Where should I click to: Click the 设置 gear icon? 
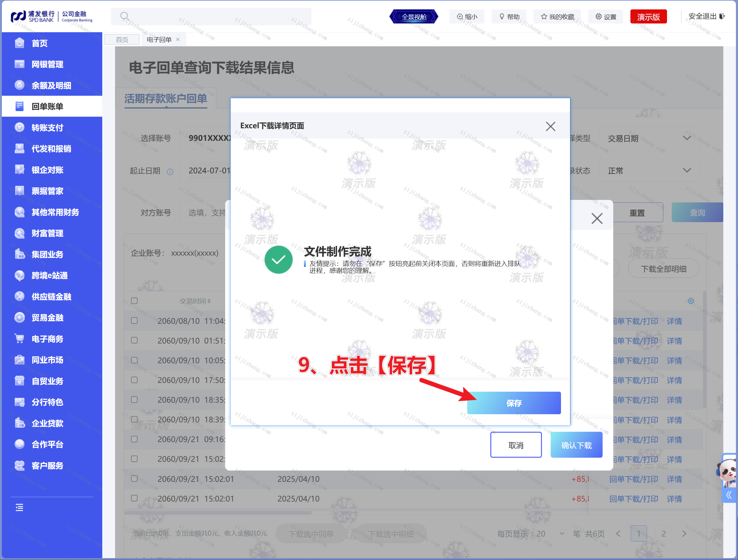(x=599, y=17)
